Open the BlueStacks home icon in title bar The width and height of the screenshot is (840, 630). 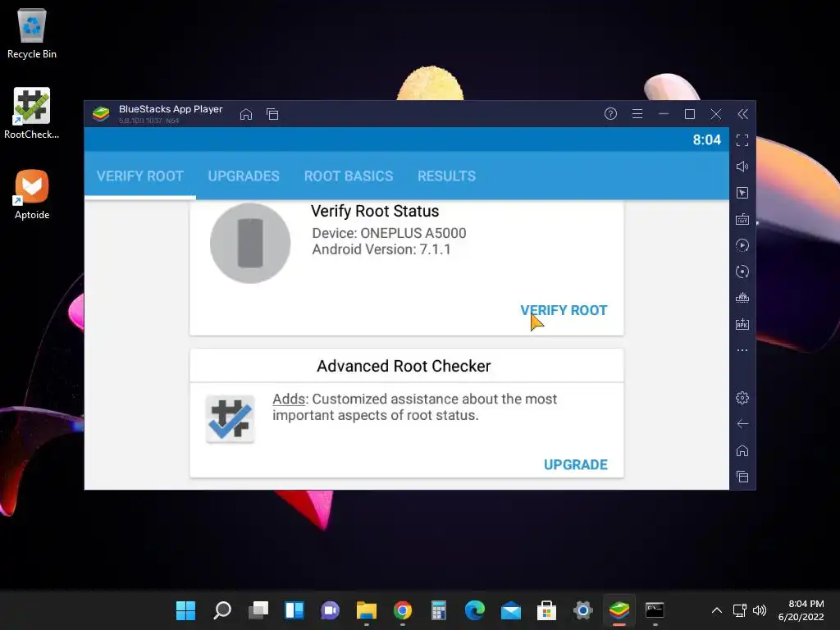click(x=246, y=114)
